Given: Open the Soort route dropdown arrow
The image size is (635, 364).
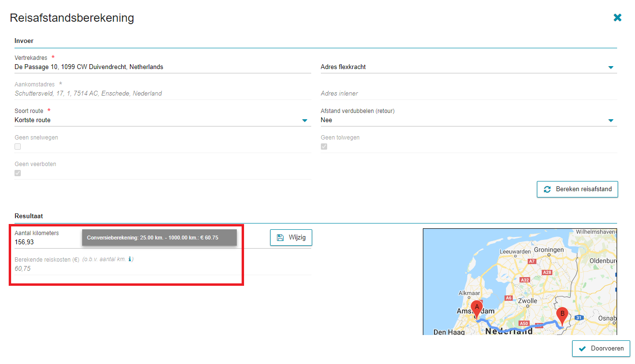Looking at the screenshot, I should point(304,120).
